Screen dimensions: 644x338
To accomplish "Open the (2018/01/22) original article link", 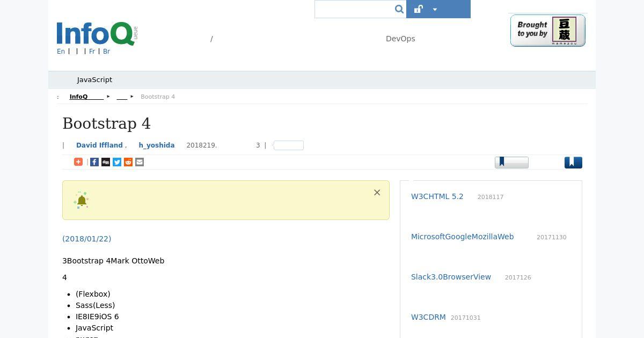I will point(86,239).
